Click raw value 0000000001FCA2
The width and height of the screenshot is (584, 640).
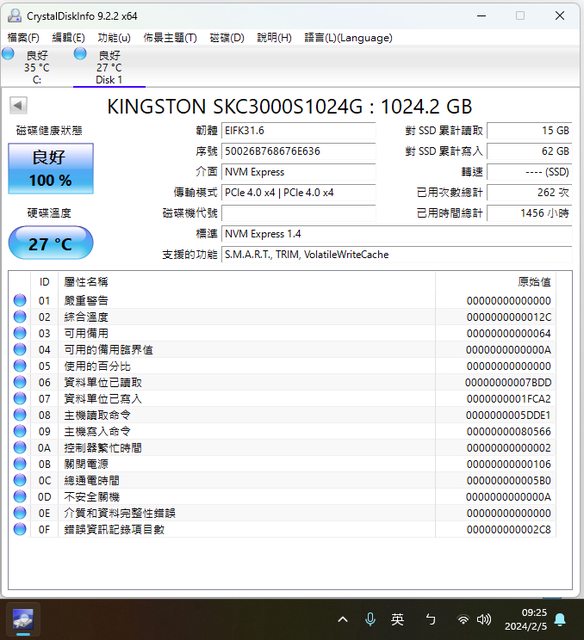(x=509, y=399)
